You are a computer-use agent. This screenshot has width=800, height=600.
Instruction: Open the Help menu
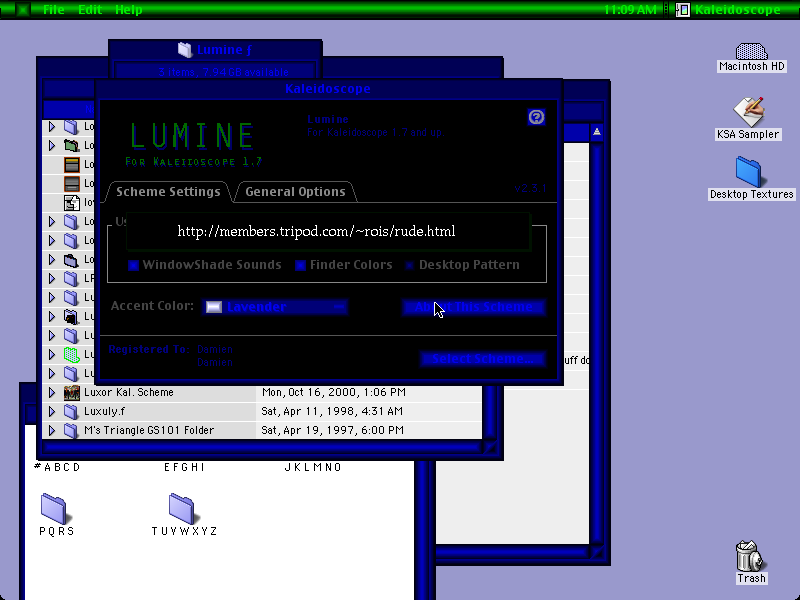[129, 10]
